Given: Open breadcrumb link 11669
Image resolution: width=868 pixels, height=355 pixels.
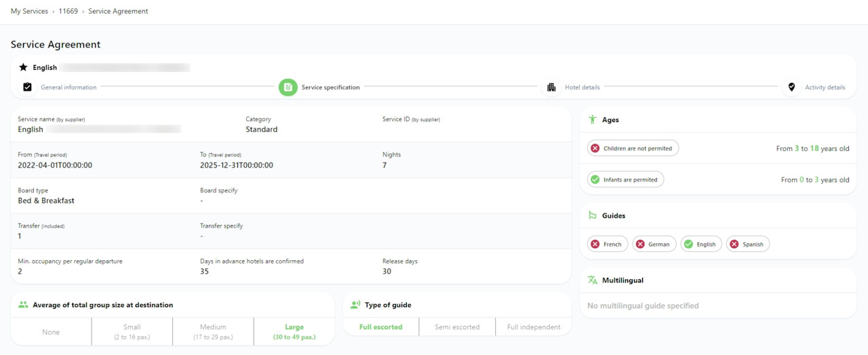Looking at the screenshot, I should coord(68,12).
